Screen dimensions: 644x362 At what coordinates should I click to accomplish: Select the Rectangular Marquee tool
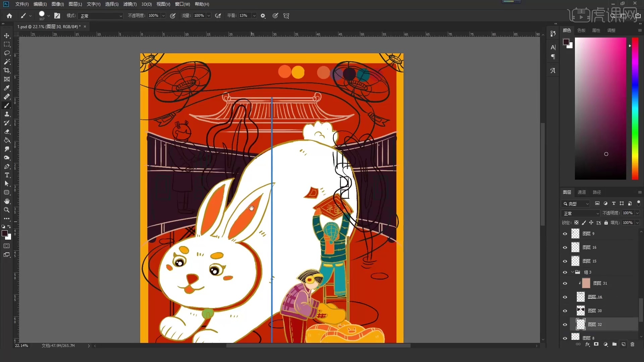coord(7,44)
